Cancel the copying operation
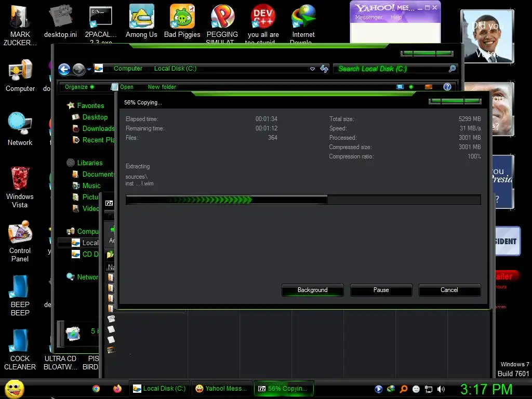 (x=449, y=290)
